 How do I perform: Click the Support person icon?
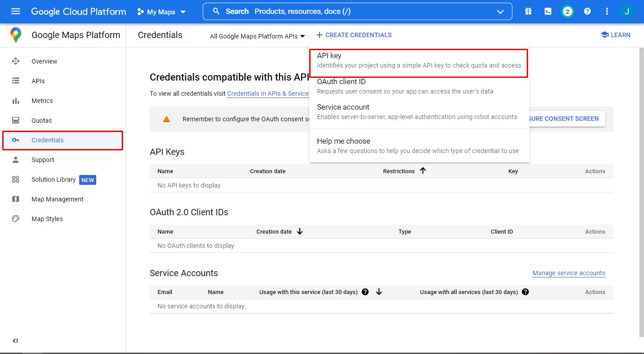[16, 160]
